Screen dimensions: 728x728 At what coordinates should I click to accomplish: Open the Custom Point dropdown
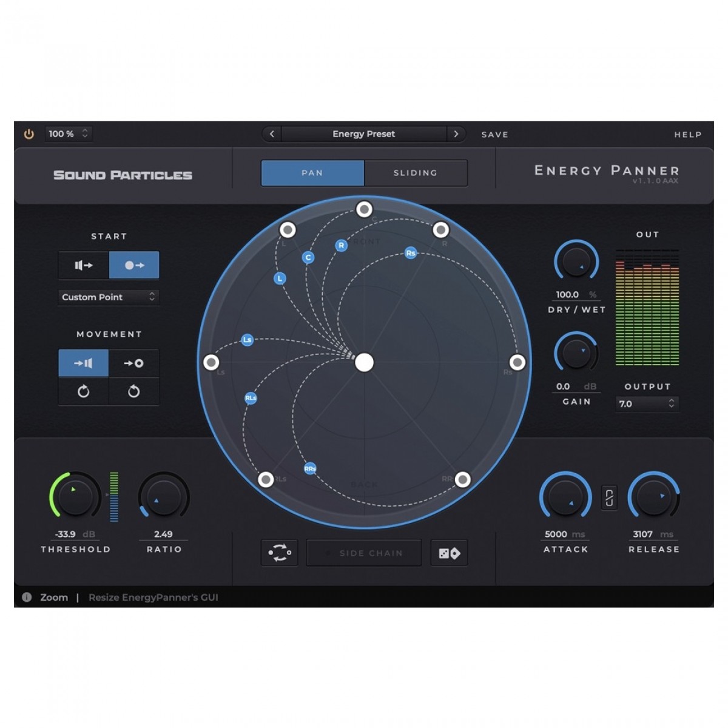coord(109,297)
